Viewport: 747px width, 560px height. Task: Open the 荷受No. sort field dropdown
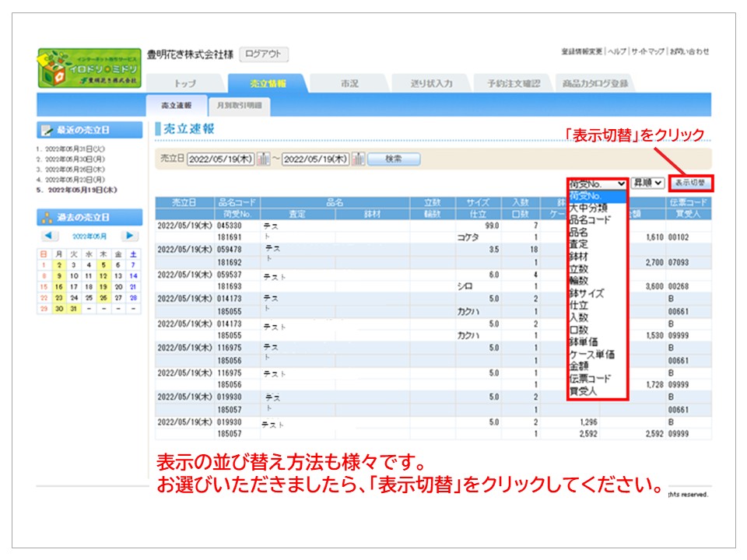coord(597,183)
